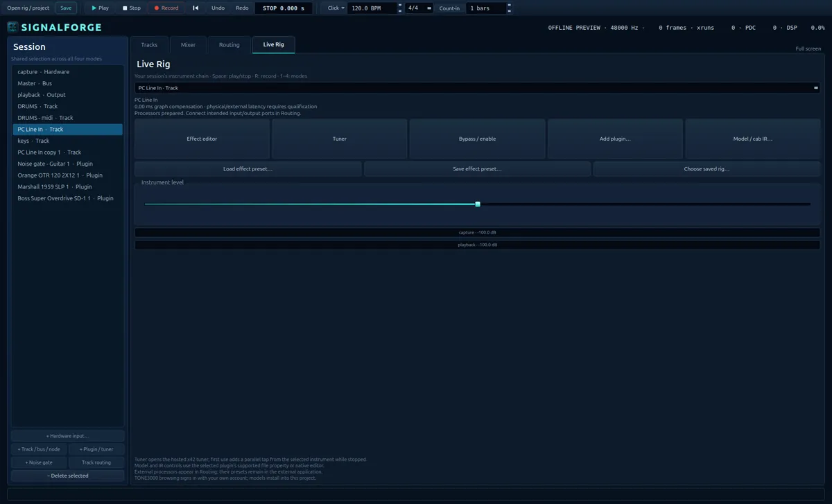Click + Hardware input… button
832x504 pixels.
(x=67, y=436)
